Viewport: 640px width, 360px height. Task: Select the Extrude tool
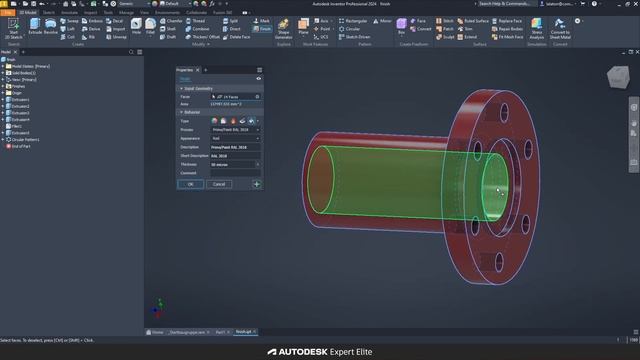pos(35,27)
